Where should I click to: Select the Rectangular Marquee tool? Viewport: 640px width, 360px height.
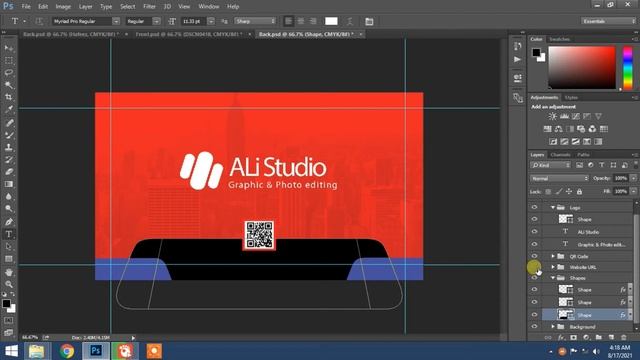point(9,61)
